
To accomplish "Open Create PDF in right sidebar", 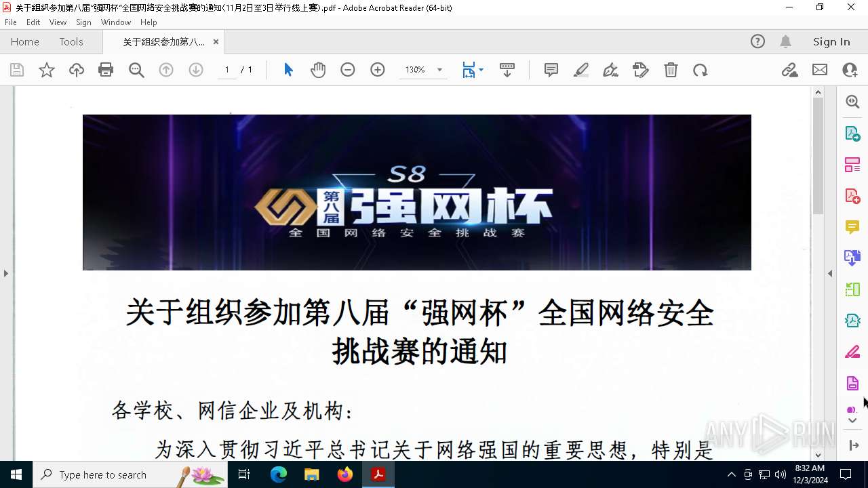I will 852,195.
